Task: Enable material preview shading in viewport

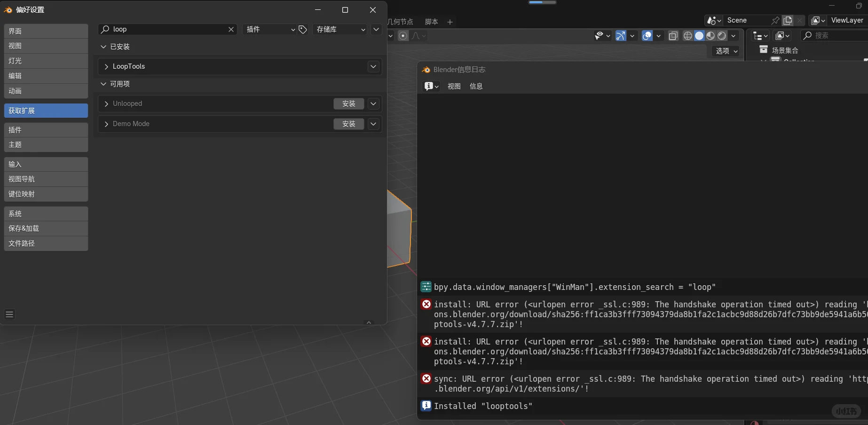Action: 710,36
